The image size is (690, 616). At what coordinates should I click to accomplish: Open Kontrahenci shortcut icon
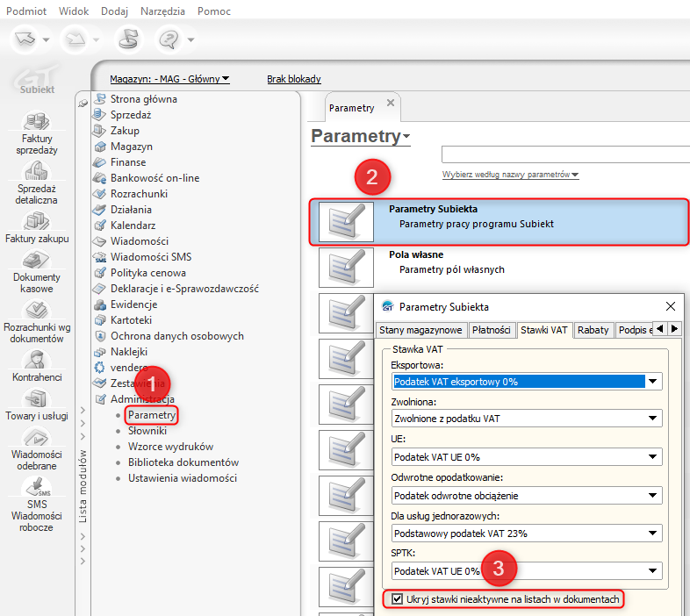37,360
